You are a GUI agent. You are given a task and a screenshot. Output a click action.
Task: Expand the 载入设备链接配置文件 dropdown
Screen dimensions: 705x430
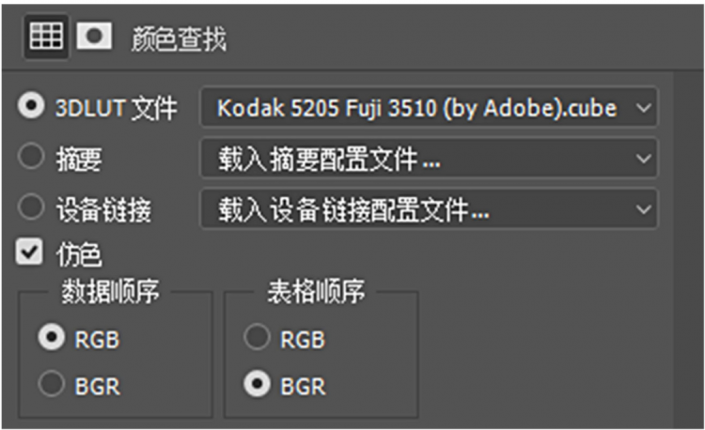tap(429, 209)
